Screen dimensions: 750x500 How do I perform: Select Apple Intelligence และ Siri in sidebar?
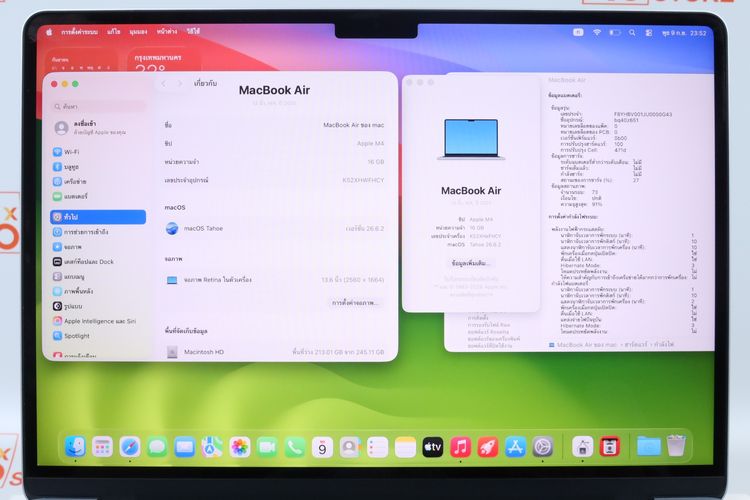(98, 321)
